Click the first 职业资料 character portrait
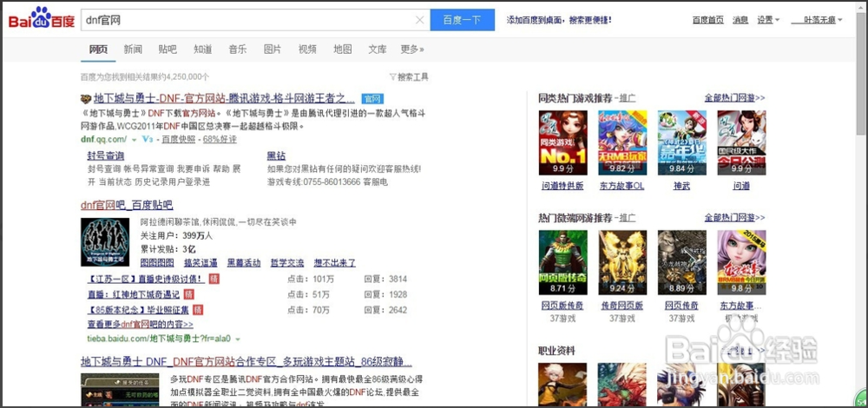868x408 pixels. 563,385
